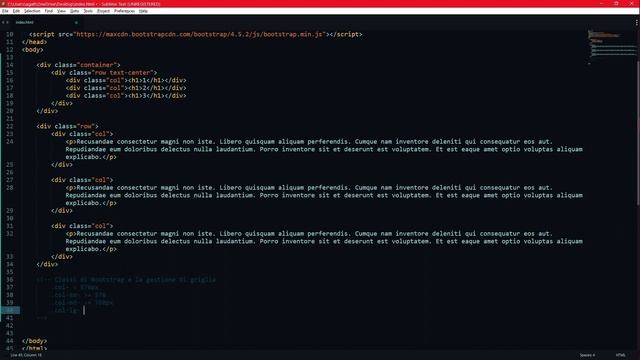This screenshot has width=640, height=360.
Task: Click the paragraph text on line 28
Action: [324, 195]
